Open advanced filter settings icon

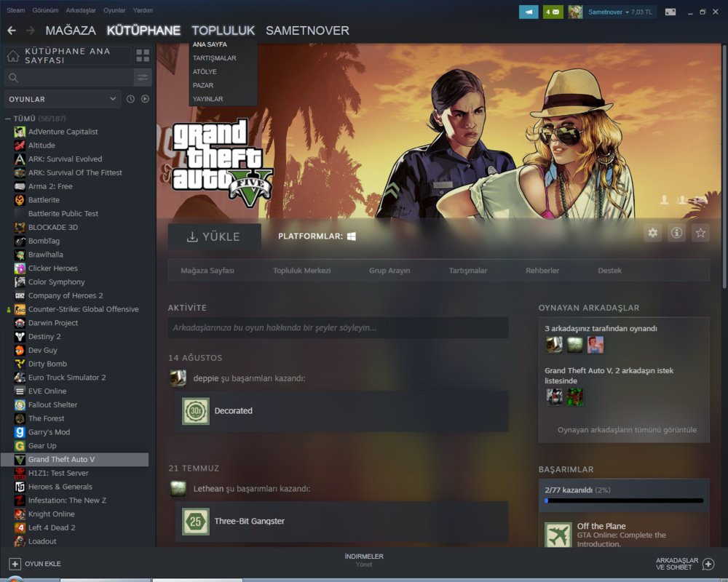pyautogui.click(x=143, y=78)
